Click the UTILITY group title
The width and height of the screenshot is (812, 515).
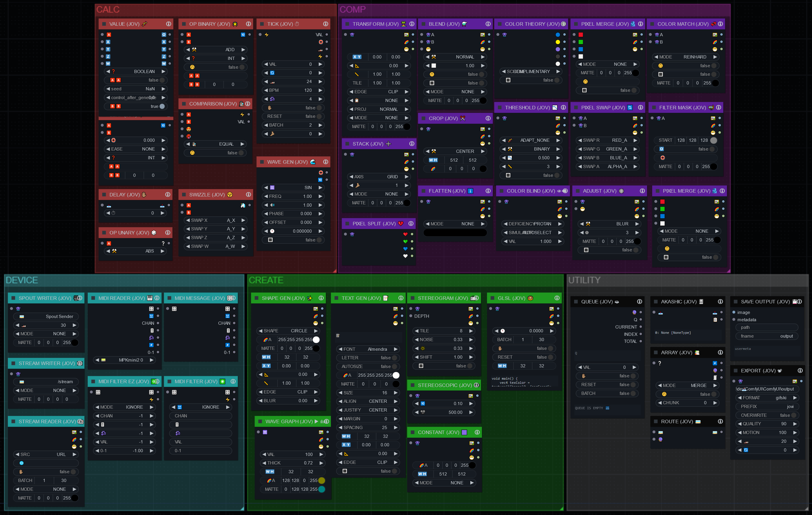(x=584, y=280)
